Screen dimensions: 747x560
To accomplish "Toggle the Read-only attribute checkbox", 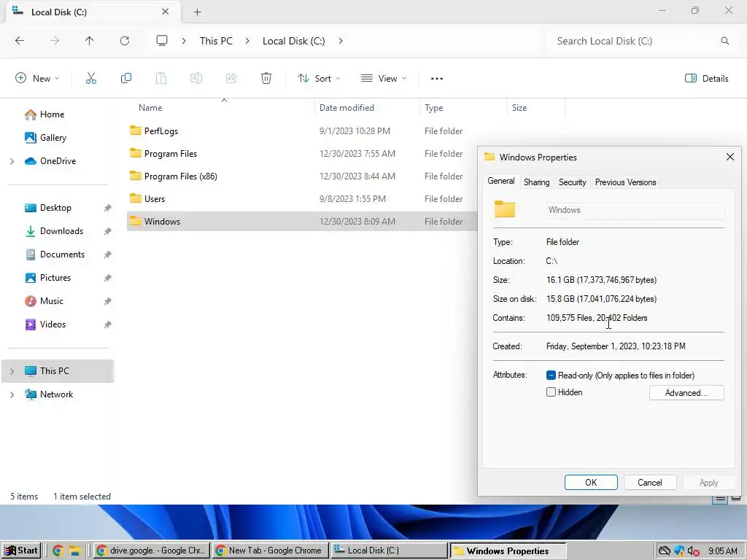I will (x=551, y=376).
